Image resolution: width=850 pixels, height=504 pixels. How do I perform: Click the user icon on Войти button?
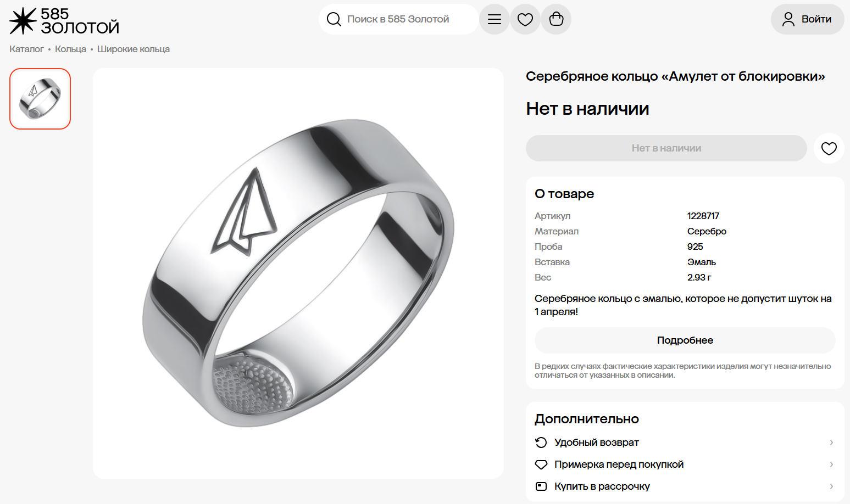click(x=788, y=19)
